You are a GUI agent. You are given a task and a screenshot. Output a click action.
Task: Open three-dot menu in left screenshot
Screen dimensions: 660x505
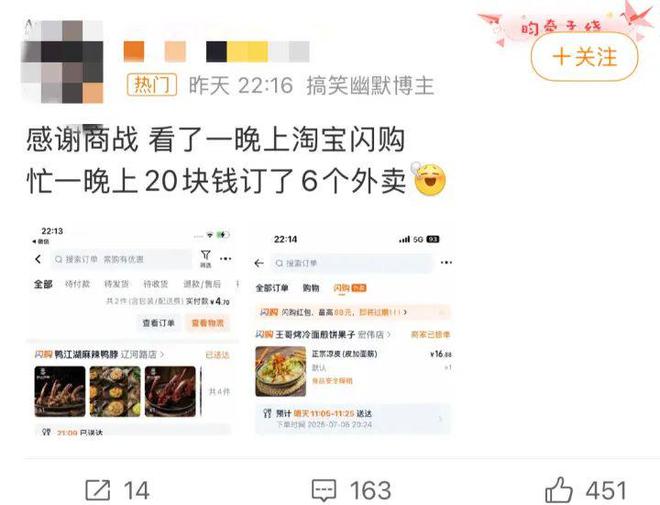(x=226, y=259)
